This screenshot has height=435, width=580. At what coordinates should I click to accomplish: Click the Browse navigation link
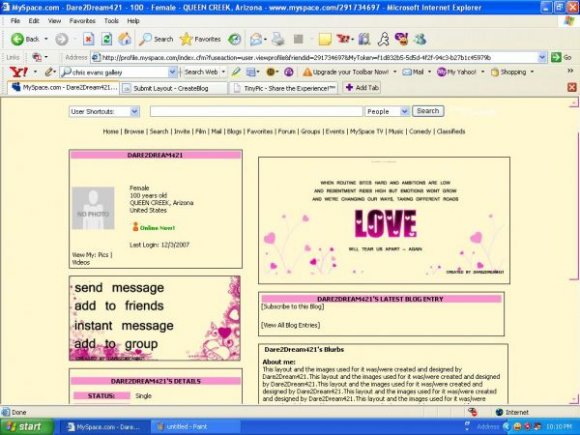(134, 131)
